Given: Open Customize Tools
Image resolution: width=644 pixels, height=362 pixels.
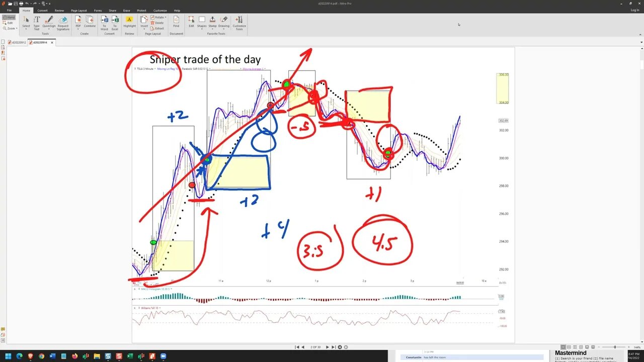Looking at the screenshot, I should [x=239, y=22].
